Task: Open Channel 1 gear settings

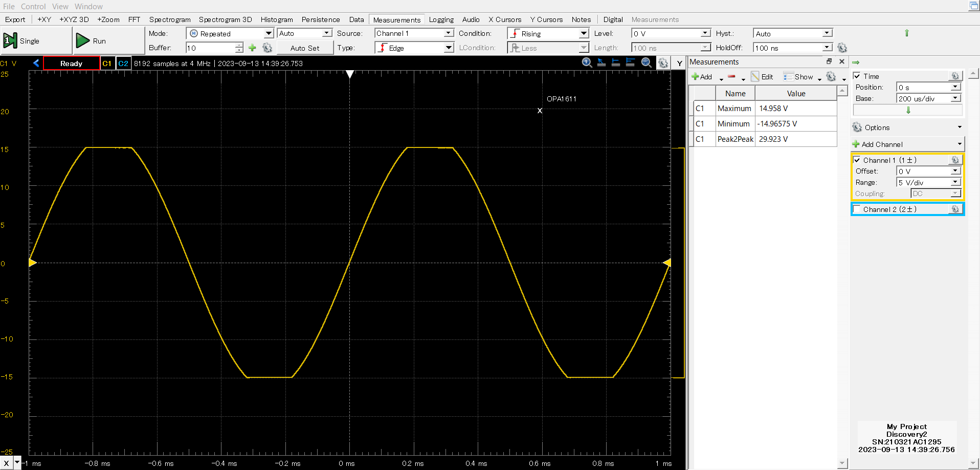Action: click(955, 160)
